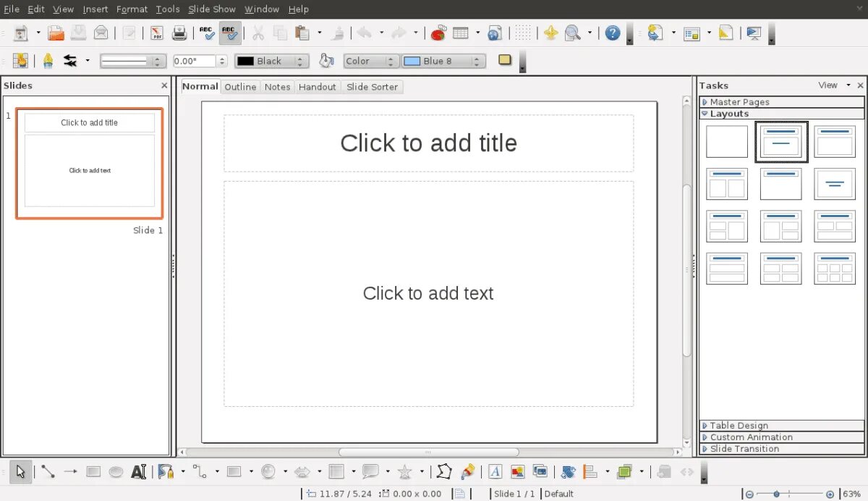Screen dimensions: 868x501
Task: Click the Table insert icon
Action: point(460,33)
